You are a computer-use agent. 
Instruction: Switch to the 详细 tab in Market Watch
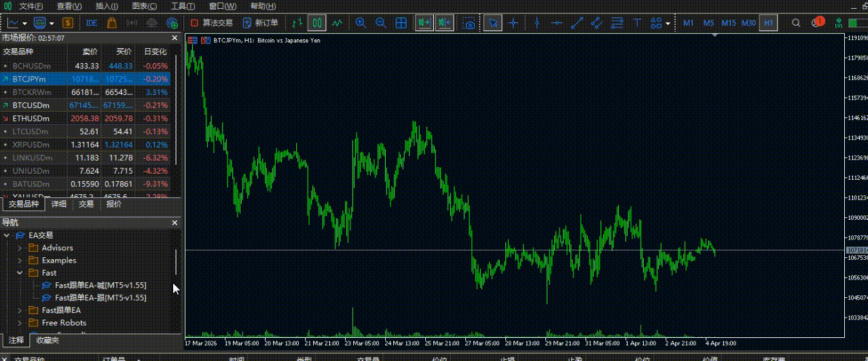tap(59, 204)
